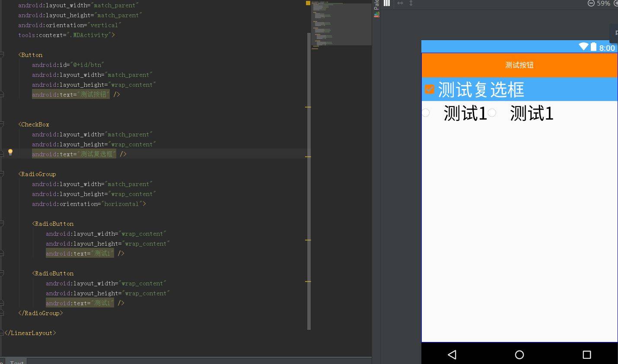Click the RadioGroup's layout_height wrap_content line
The width and height of the screenshot is (618, 364).
94,194
